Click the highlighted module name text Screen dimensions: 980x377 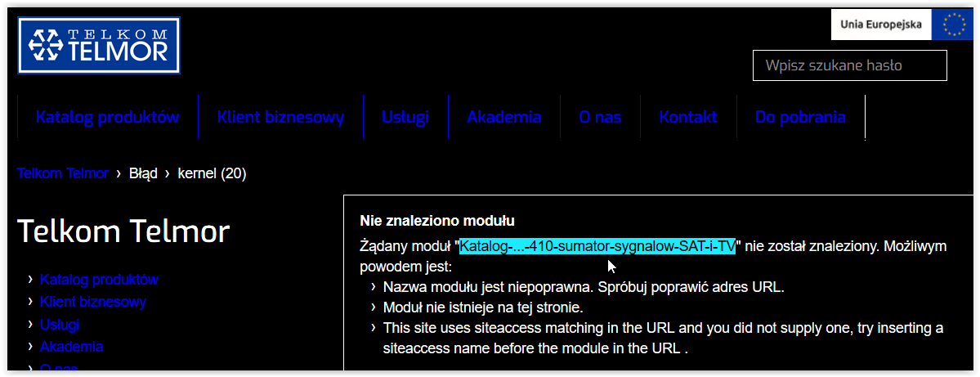(597, 246)
